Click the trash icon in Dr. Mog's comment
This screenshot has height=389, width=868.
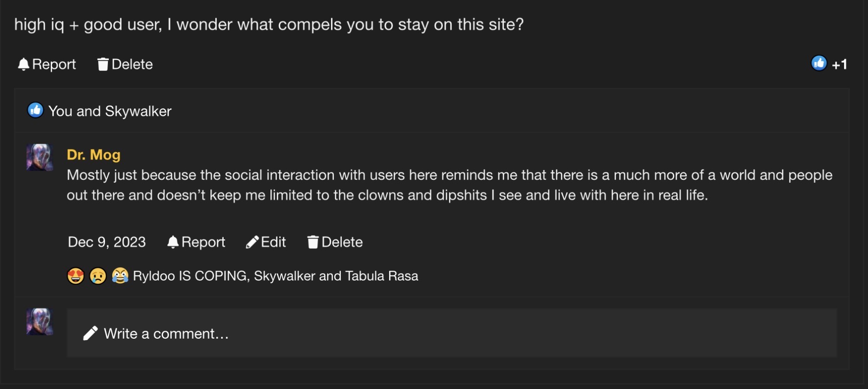pos(313,242)
